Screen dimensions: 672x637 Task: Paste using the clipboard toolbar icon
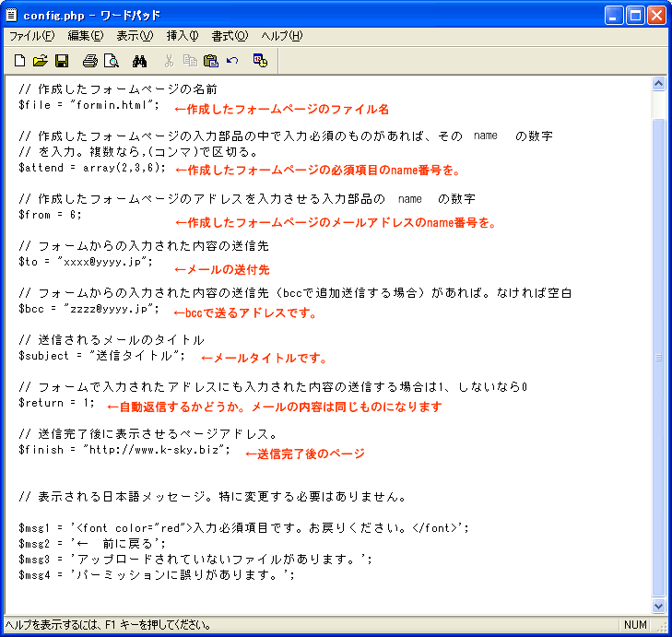pyautogui.click(x=211, y=62)
